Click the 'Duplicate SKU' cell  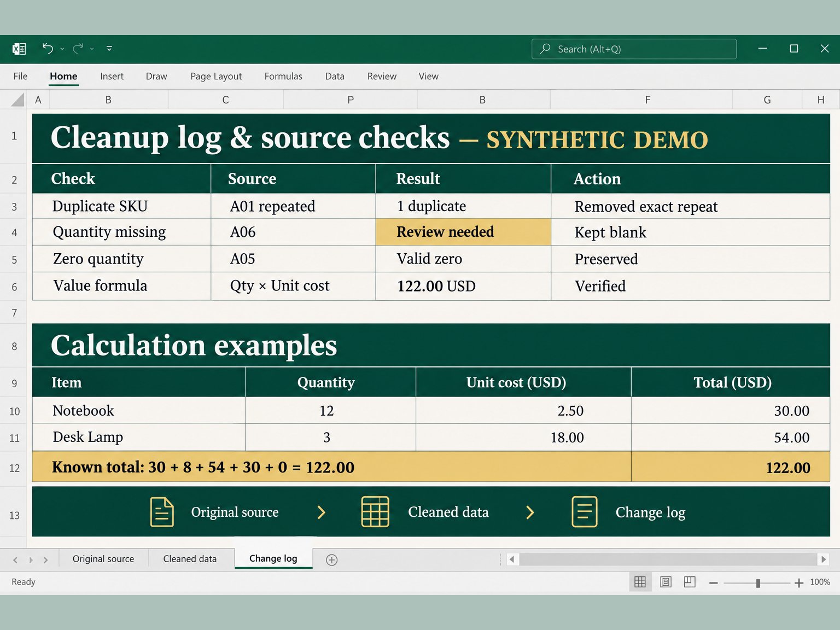click(121, 206)
